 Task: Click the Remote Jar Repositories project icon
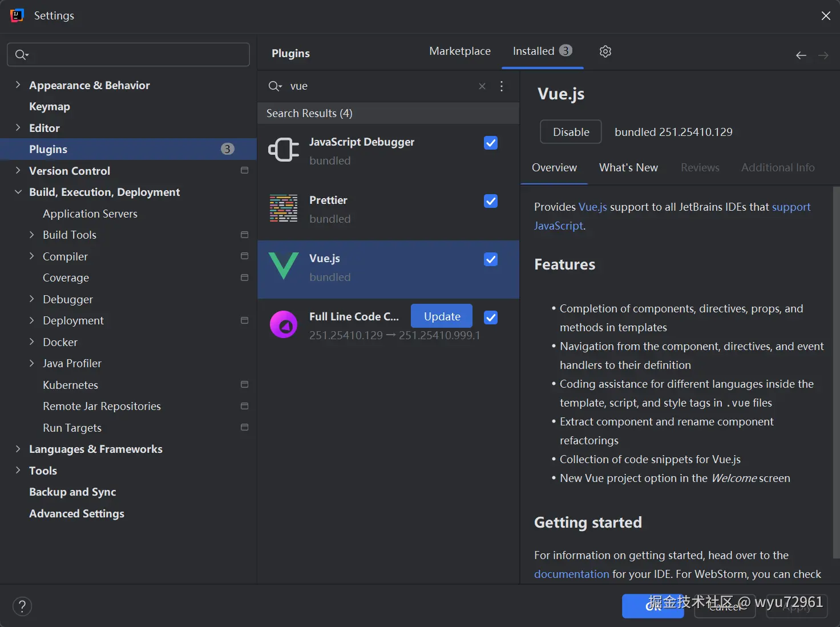tap(245, 406)
